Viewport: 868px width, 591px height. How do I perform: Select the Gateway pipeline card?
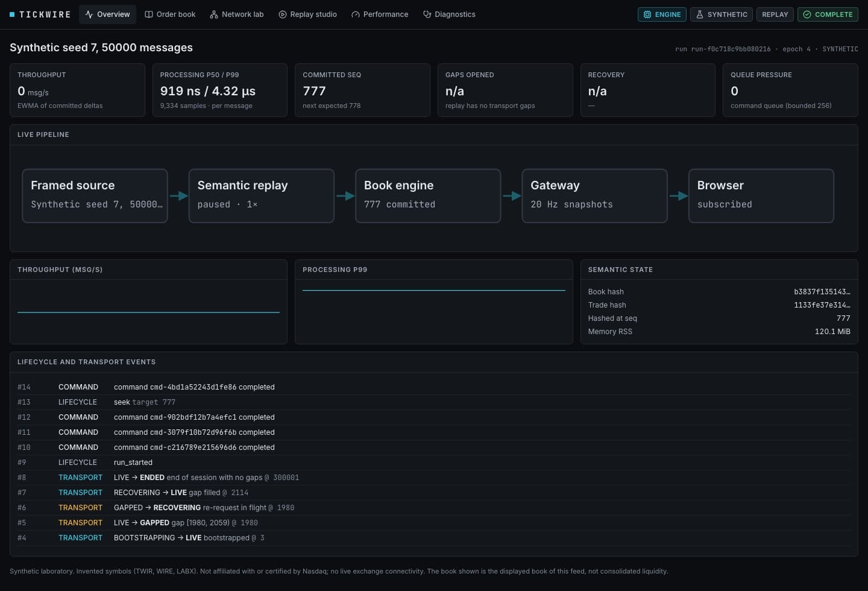point(594,196)
